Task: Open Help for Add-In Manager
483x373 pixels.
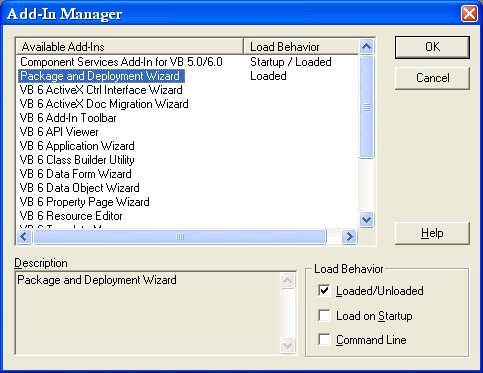Action: point(432,233)
